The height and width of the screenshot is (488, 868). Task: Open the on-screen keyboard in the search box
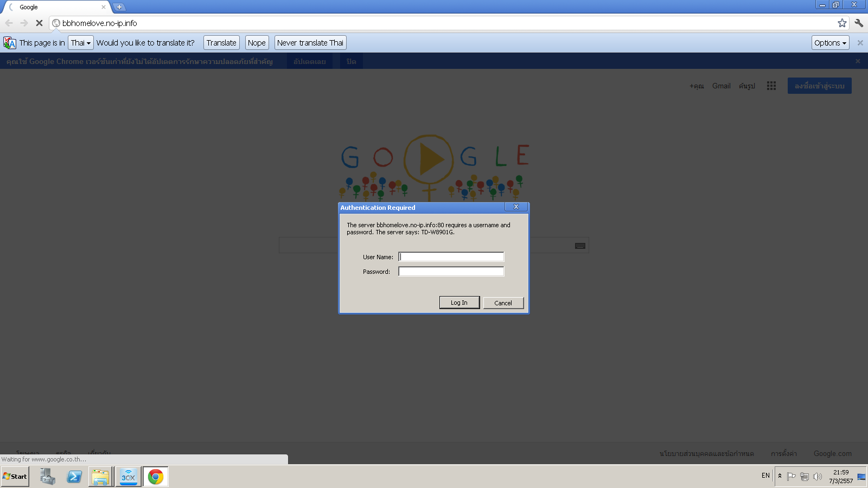pyautogui.click(x=580, y=246)
